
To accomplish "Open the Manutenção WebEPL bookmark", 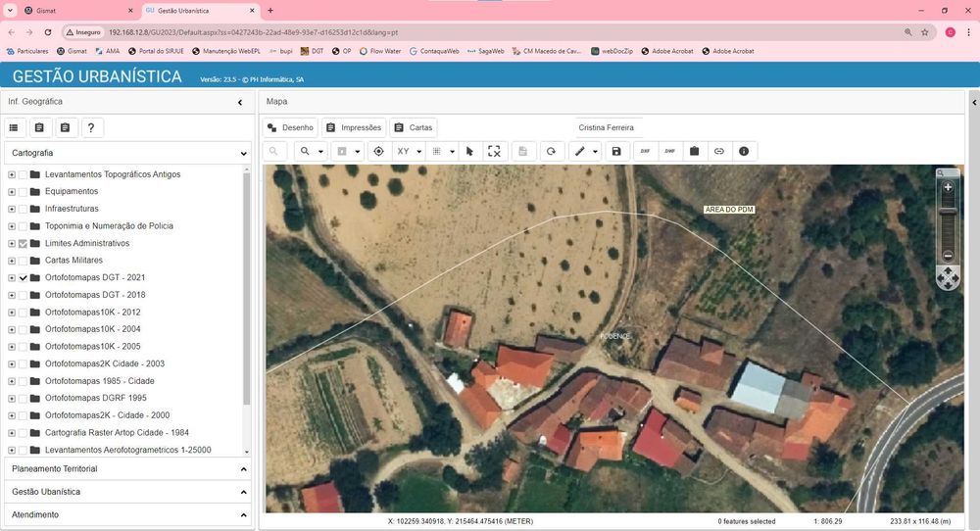I will 226,51.
